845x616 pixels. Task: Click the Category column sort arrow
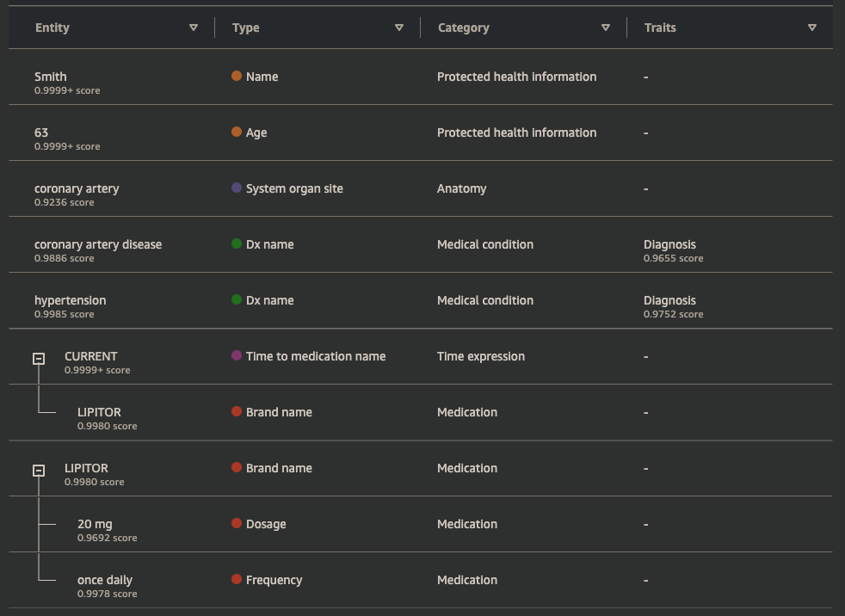606,28
